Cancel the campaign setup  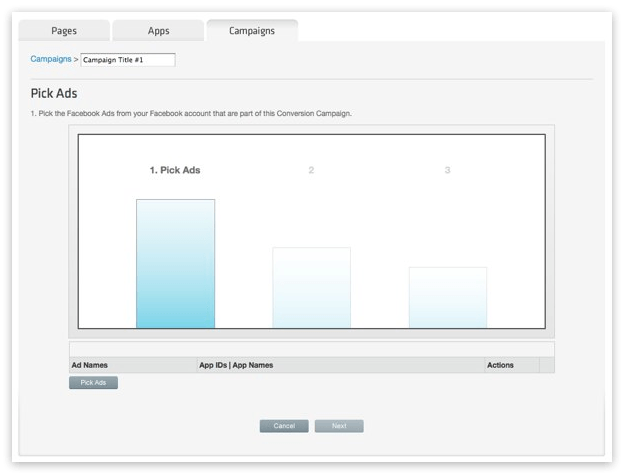[284, 426]
